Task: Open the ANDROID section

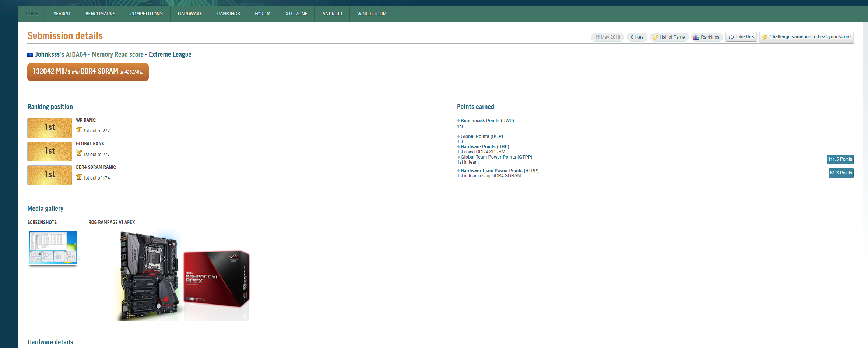Action: click(x=332, y=14)
